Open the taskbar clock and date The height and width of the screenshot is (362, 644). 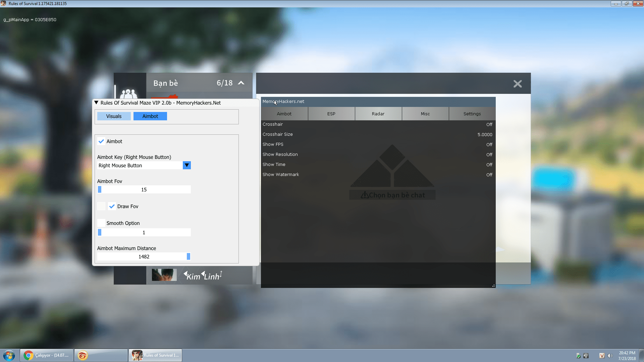point(627,356)
